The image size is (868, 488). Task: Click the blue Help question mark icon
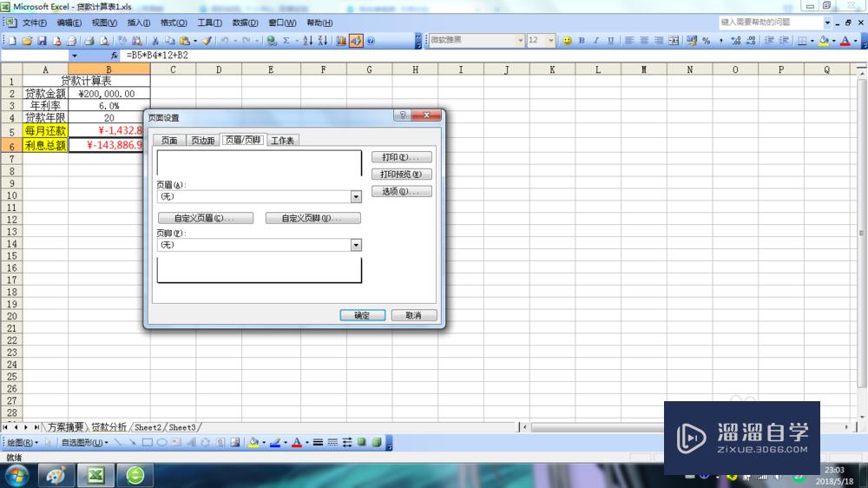(371, 41)
